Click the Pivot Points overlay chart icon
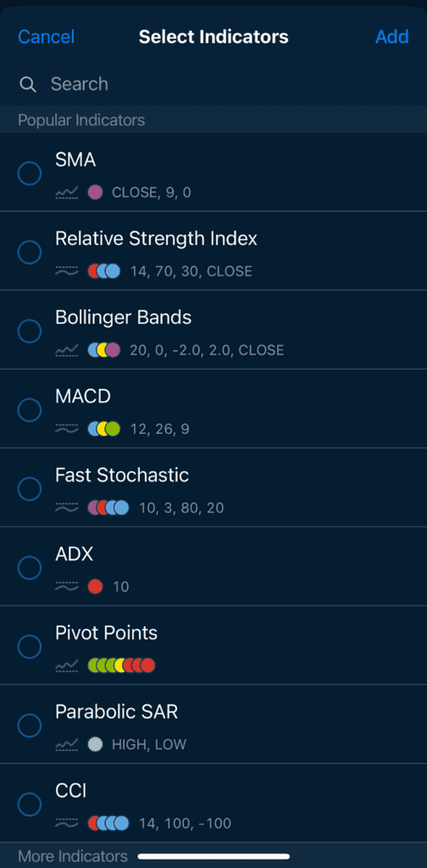Viewport: 427px width, 868px height. tap(66, 665)
